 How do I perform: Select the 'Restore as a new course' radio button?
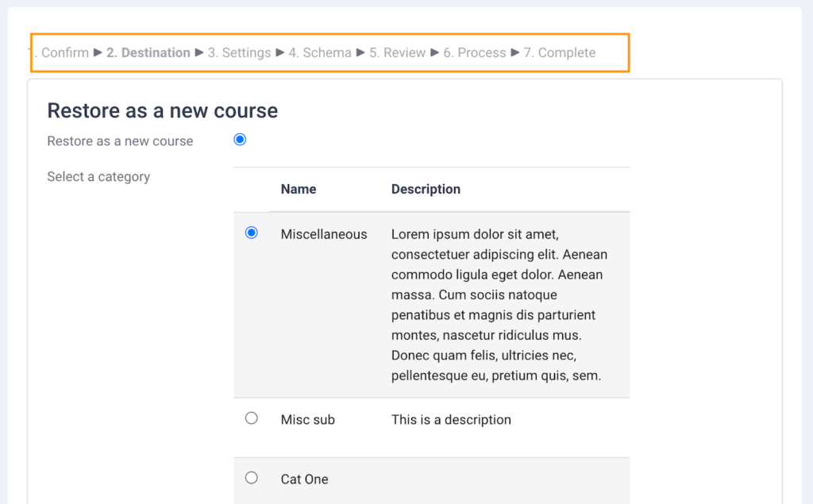coord(240,140)
